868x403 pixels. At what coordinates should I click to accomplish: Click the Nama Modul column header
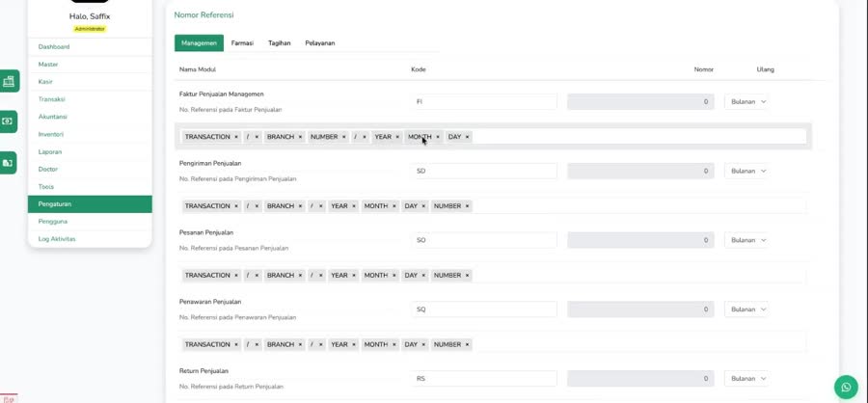click(197, 69)
